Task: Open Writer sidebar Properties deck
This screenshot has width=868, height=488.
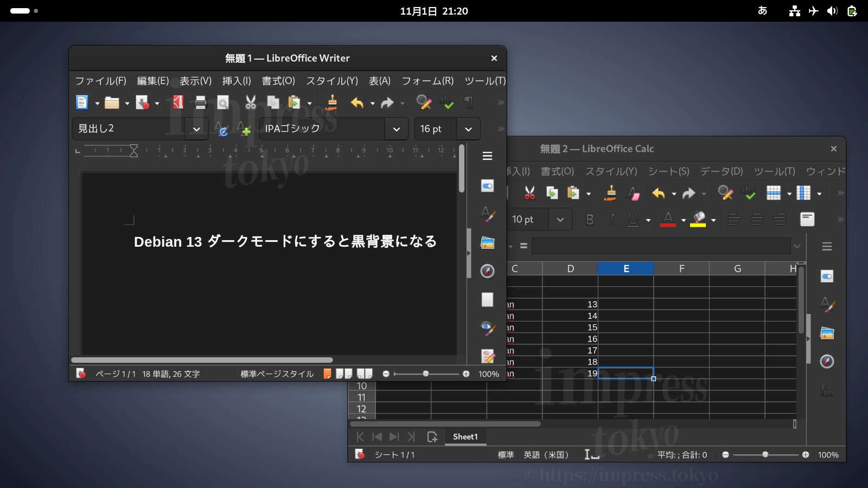Action: [x=488, y=186]
